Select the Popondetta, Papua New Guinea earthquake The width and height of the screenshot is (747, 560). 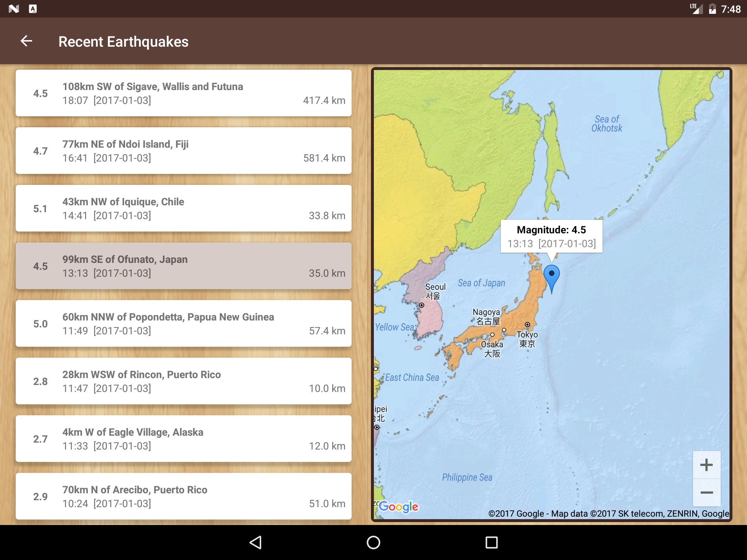tap(183, 323)
